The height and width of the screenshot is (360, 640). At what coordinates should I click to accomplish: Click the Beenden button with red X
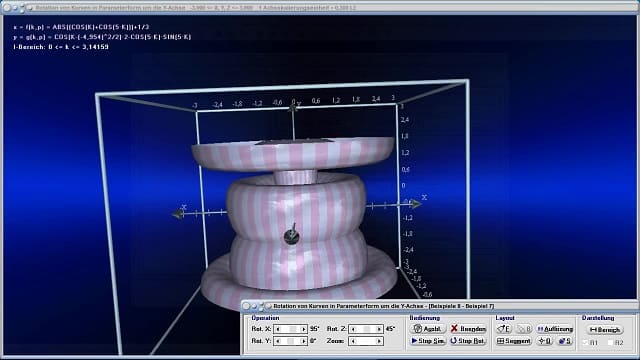(x=469, y=329)
